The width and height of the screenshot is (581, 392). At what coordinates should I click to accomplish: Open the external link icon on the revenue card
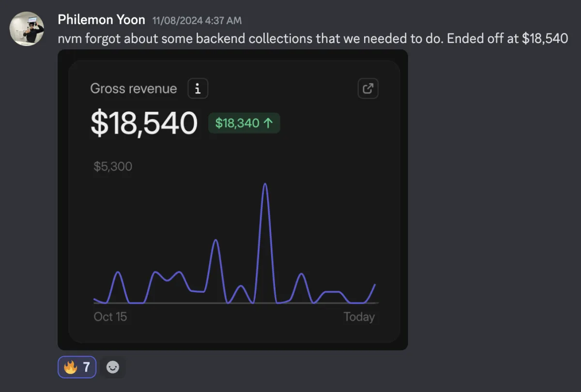368,89
